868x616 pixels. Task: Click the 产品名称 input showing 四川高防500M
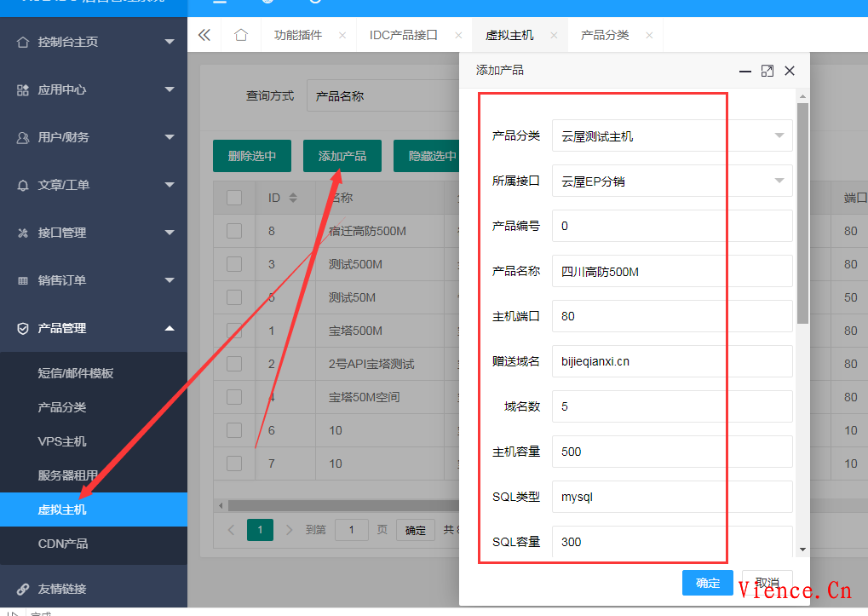coord(671,271)
